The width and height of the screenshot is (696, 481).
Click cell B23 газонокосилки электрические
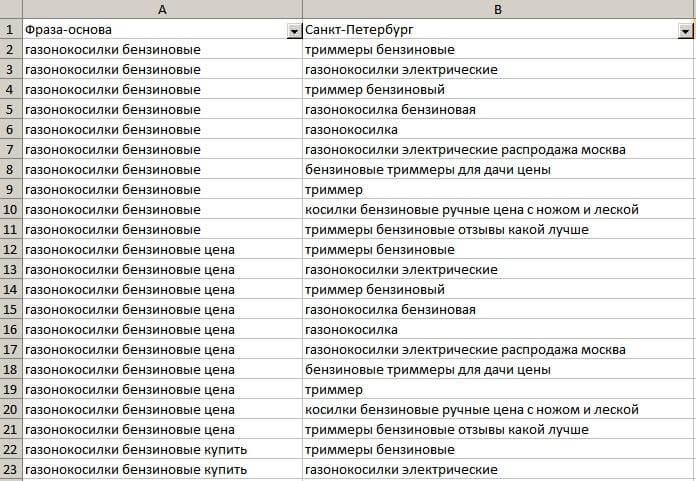[401, 470]
